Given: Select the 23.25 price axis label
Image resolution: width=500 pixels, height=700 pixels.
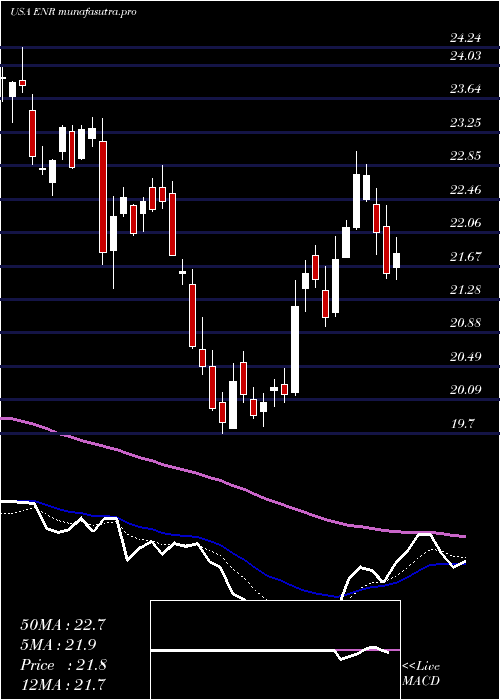Looking at the screenshot, I should tap(465, 122).
